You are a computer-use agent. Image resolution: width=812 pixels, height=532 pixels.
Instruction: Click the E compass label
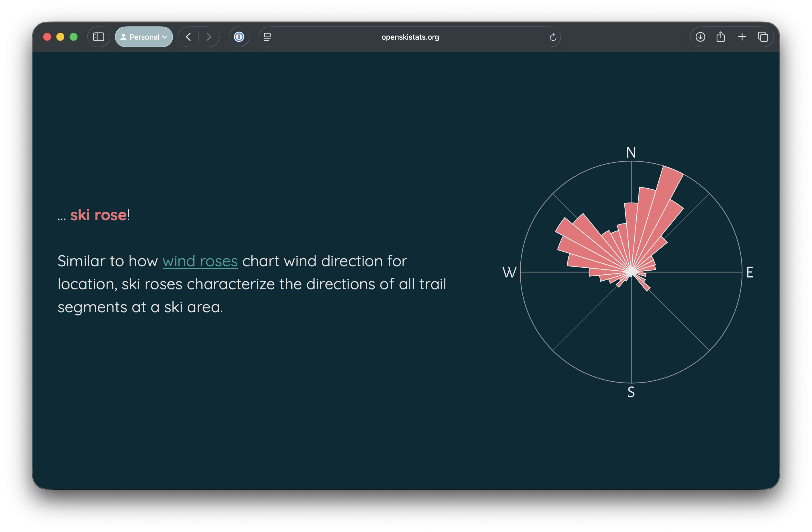coord(750,273)
